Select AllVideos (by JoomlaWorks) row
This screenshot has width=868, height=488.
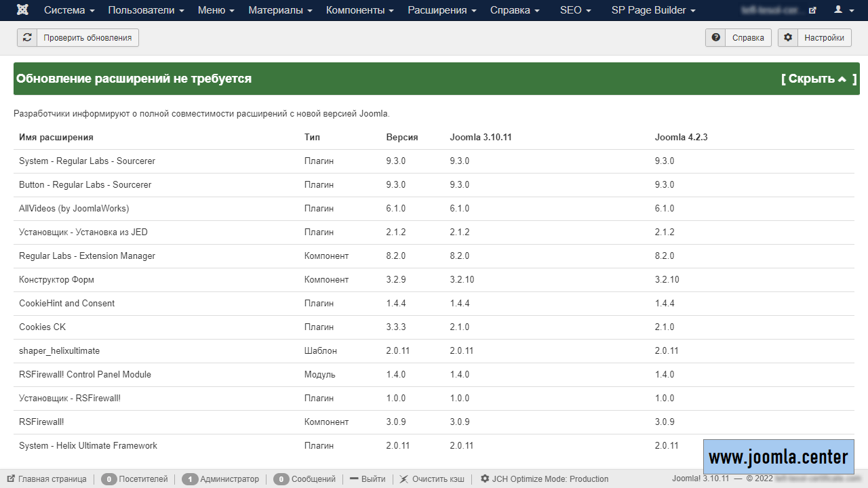point(434,209)
